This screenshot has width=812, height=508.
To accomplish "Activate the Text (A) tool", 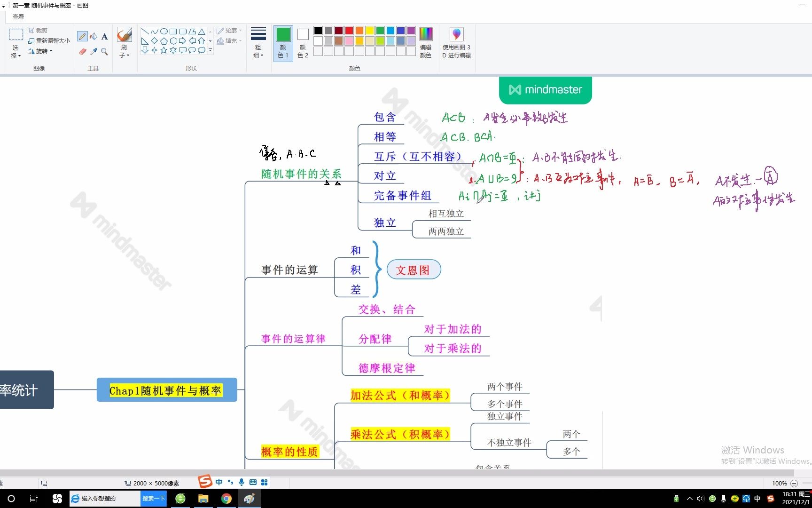I will point(105,36).
